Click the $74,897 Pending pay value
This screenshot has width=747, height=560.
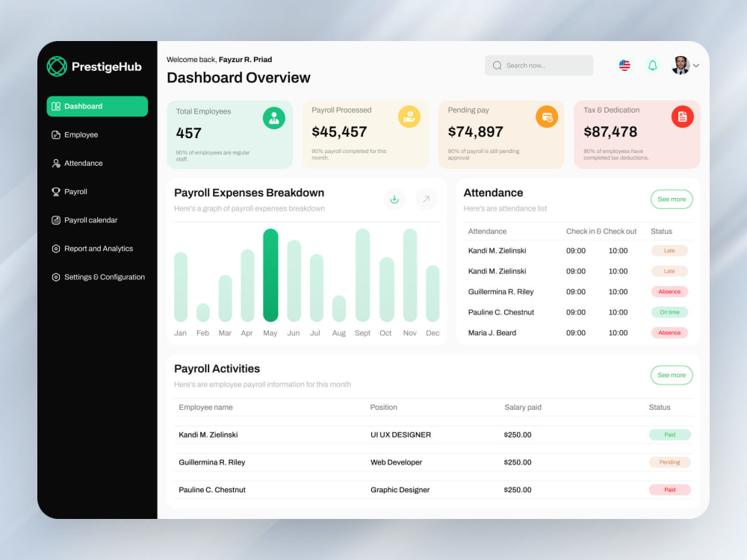[475, 132]
